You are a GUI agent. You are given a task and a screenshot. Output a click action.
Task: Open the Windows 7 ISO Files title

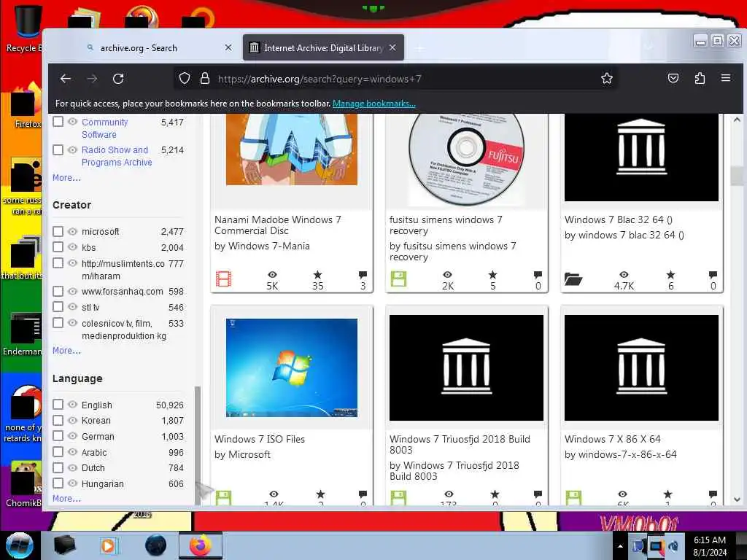pyautogui.click(x=260, y=439)
